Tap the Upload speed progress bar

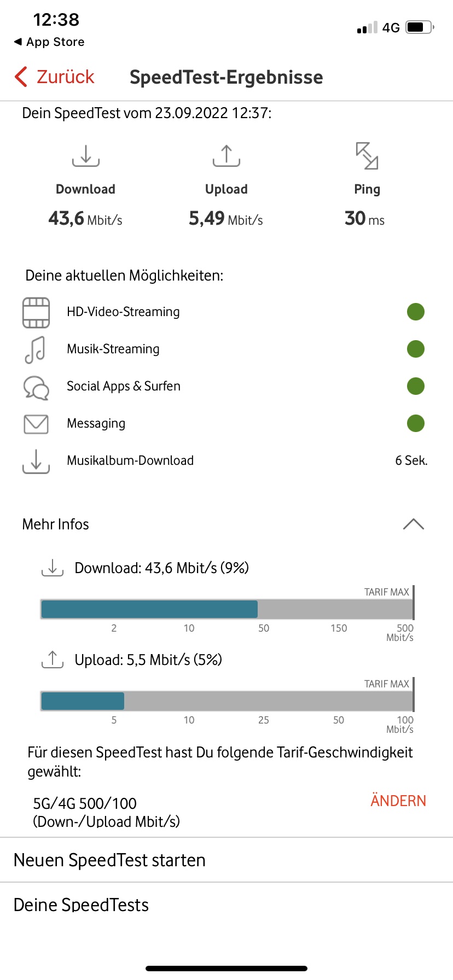pos(226,701)
